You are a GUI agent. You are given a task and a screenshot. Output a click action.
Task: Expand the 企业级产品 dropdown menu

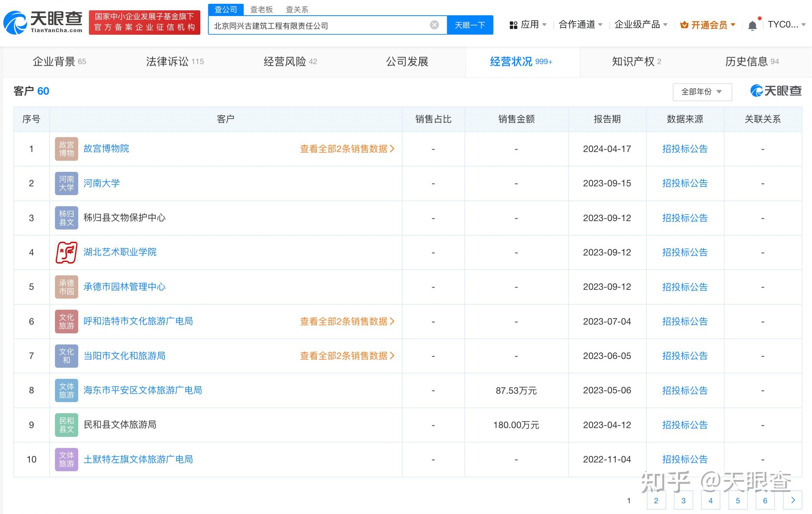pyautogui.click(x=641, y=25)
